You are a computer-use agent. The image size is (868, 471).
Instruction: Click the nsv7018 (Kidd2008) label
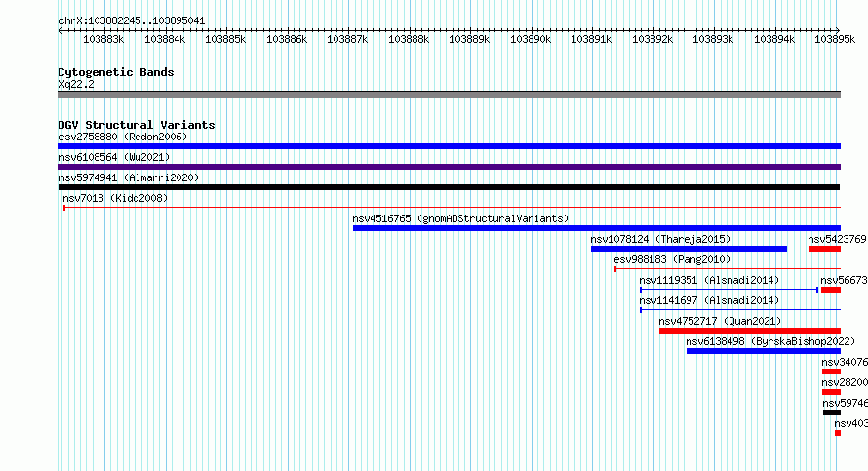click(115, 198)
